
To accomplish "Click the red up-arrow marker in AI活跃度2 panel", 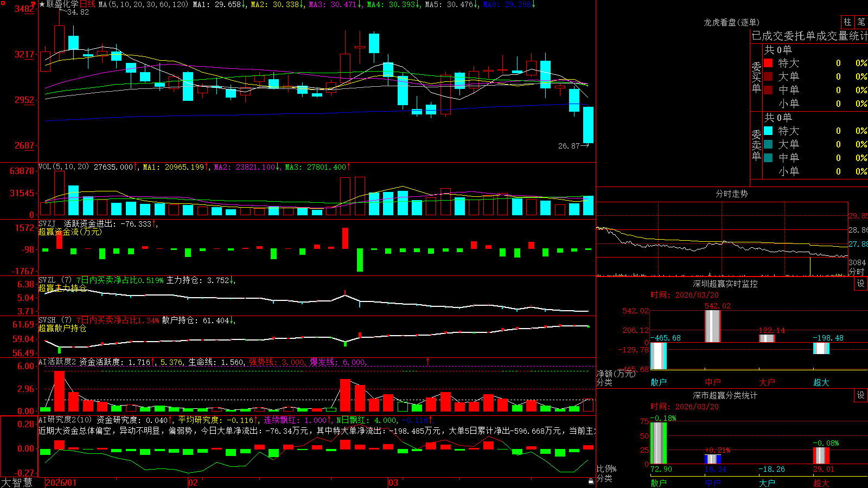I will point(428,361).
